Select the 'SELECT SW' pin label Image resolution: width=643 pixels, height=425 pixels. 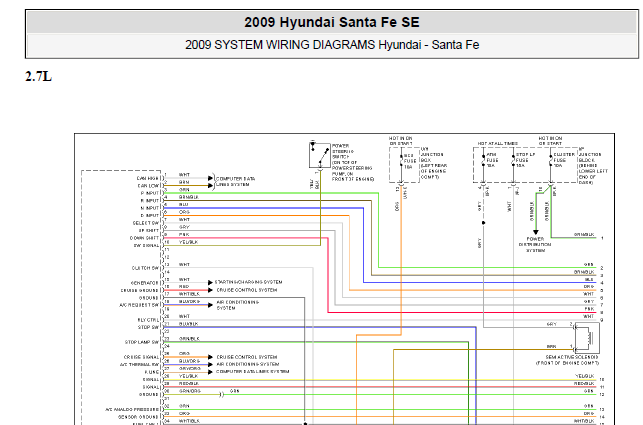146,223
